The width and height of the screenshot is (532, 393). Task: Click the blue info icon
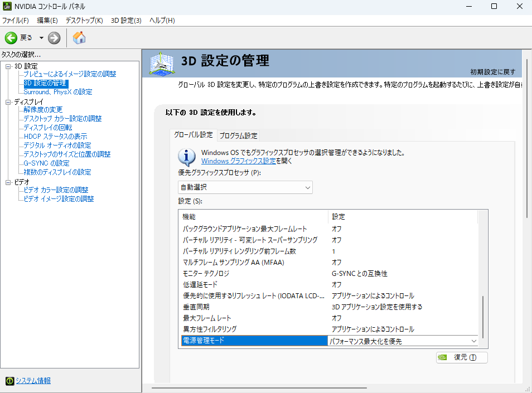click(x=187, y=157)
